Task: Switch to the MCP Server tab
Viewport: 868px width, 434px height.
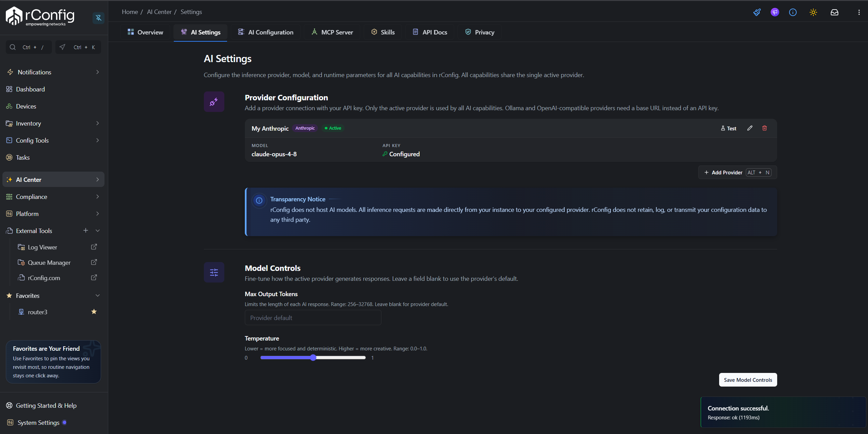Action: [x=332, y=32]
